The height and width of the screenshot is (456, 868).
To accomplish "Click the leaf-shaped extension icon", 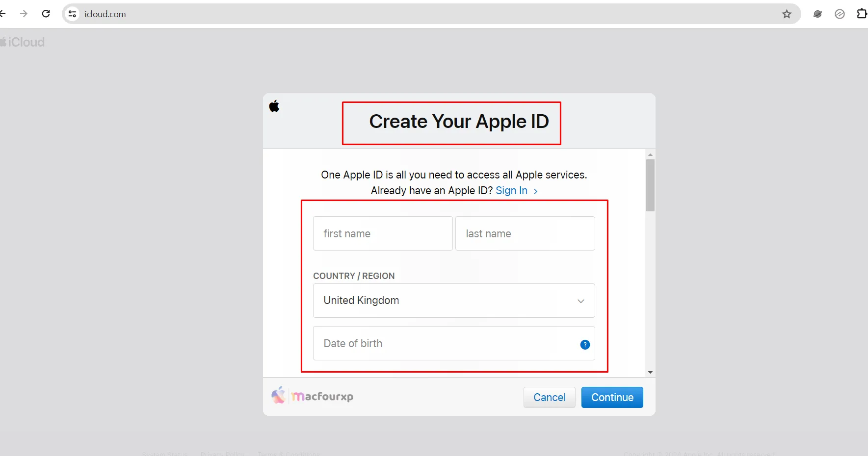I will pyautogui.click(x=817, y=14).
